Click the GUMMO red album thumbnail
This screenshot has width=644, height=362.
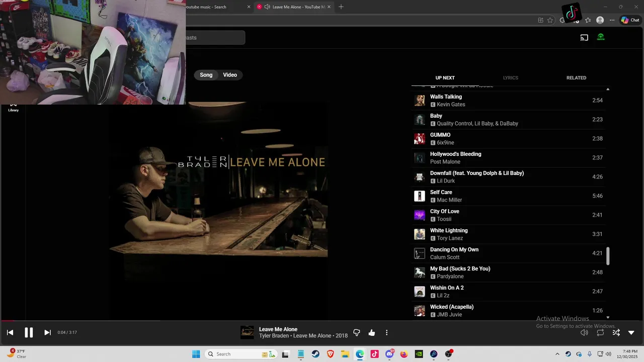(420, 139)
